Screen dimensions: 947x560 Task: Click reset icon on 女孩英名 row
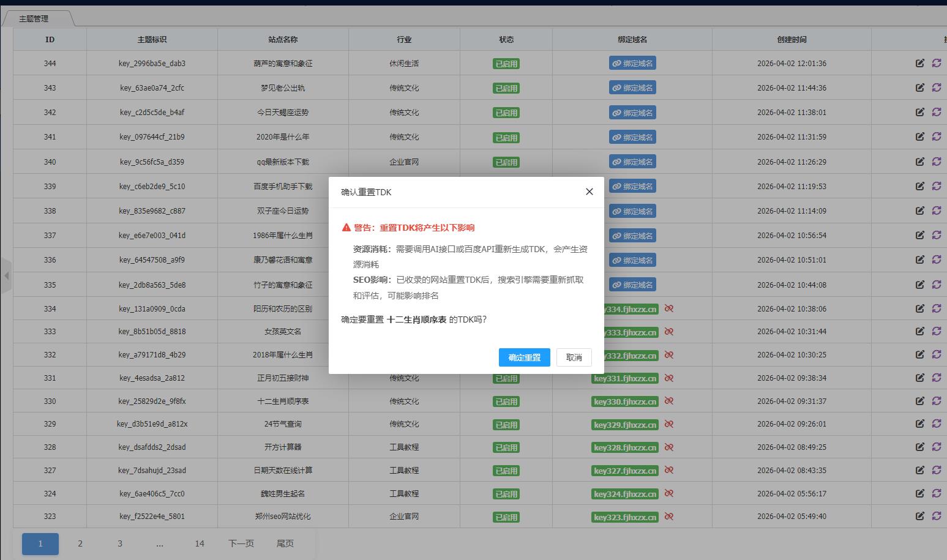coord(937,331)
